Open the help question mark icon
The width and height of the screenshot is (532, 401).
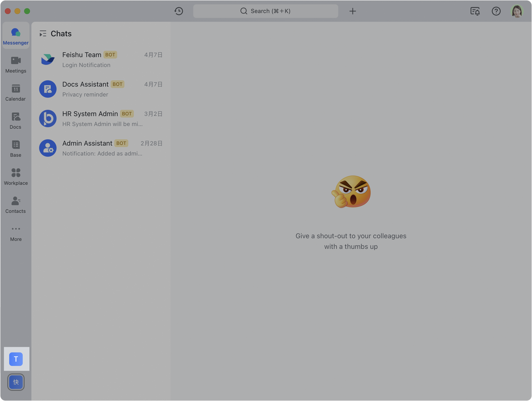tap(496, 11)
